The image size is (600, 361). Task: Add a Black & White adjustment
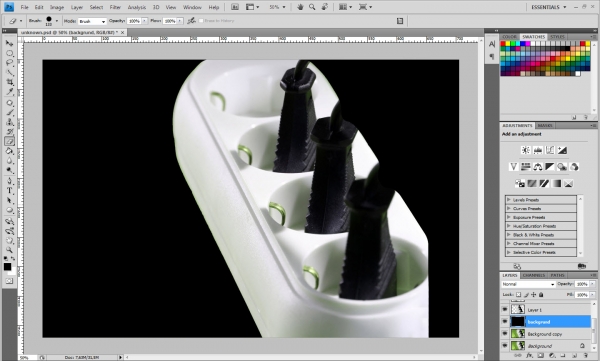pyautogui.click(x=550, y=167)
